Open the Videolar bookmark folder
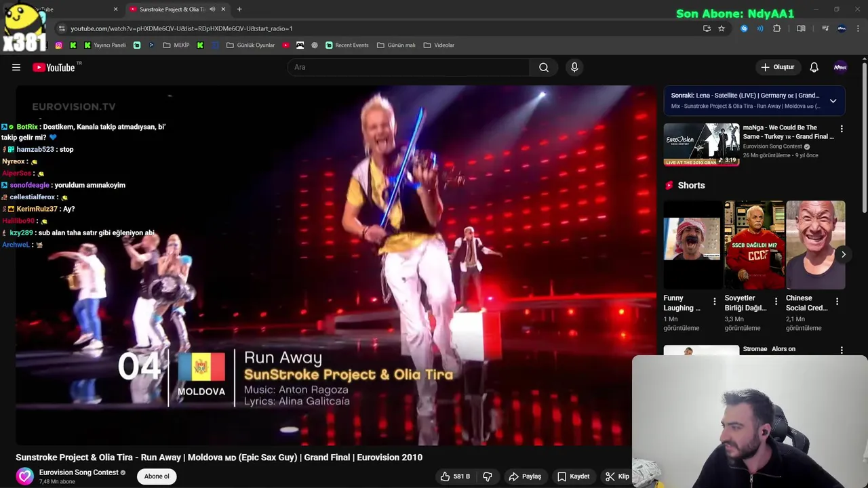Image resolution: width=868 pixels, height=488 pixels. tap(439, 45)
